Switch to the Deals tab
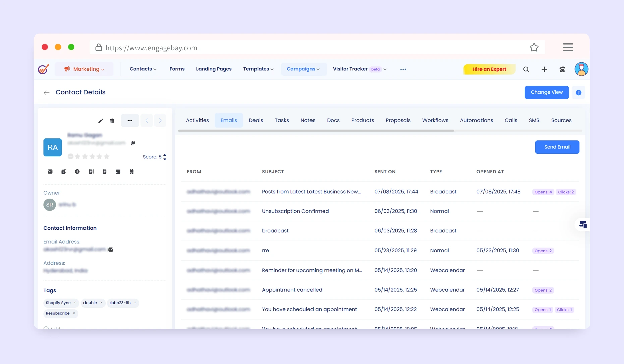Viewport: 624px width, 364px height. [x=256, y=120]
